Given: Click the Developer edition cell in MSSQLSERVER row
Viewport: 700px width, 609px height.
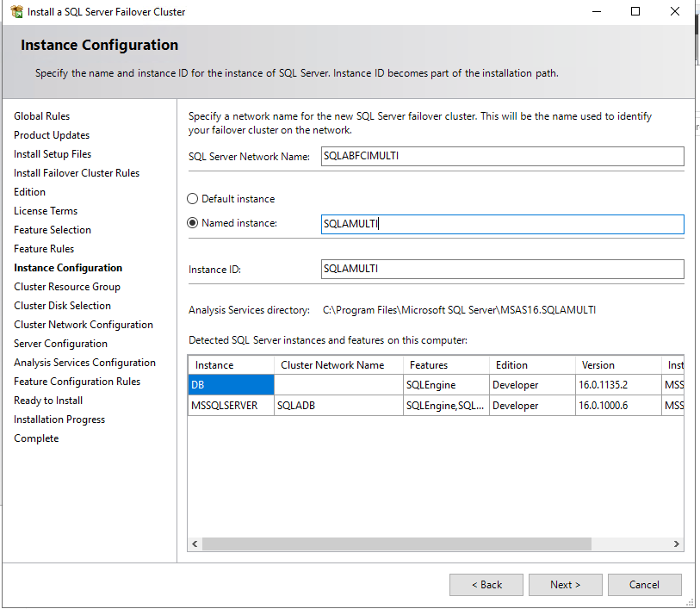Looking at the screenshot, I should point(533,406).
